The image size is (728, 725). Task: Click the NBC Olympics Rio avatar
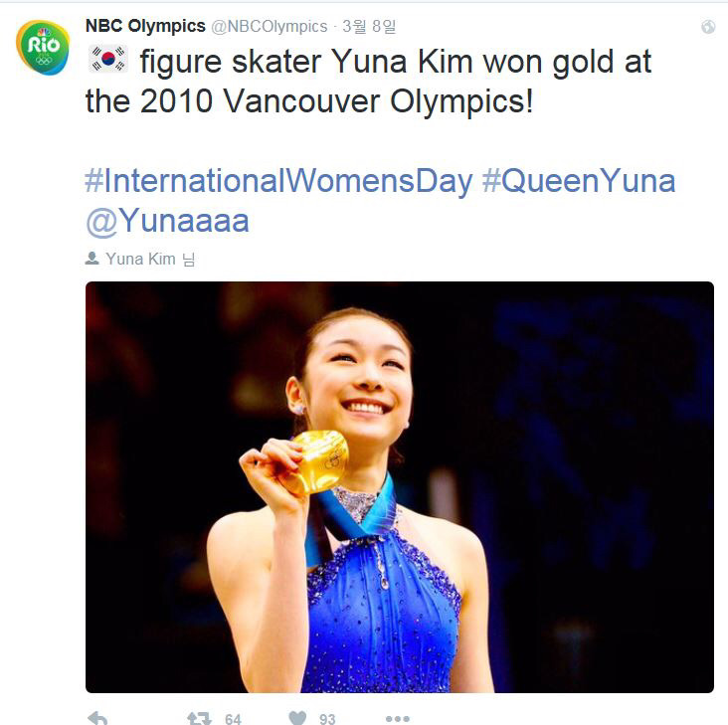(43, 47)
